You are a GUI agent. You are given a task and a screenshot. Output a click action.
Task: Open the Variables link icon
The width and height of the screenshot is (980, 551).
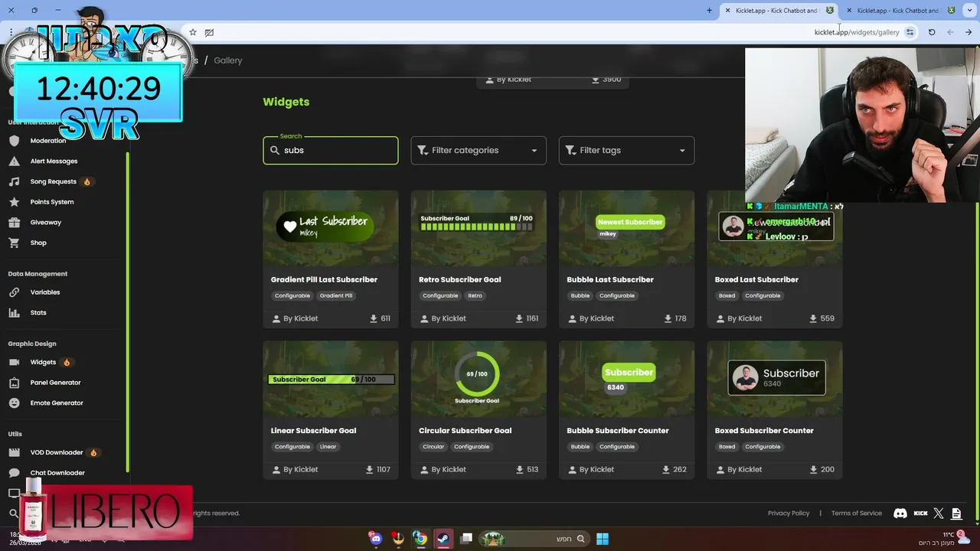point(14,292)
